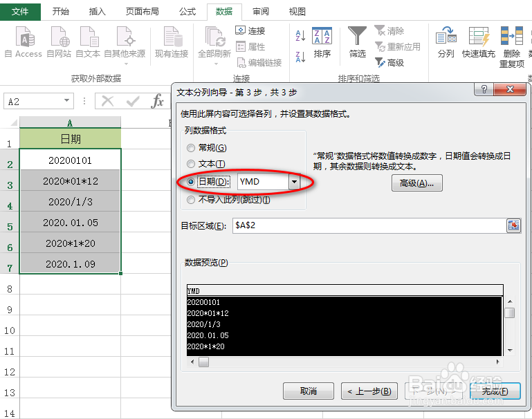
Task: Click the YMD column header in data preview
Action: [x=345, y=290]
